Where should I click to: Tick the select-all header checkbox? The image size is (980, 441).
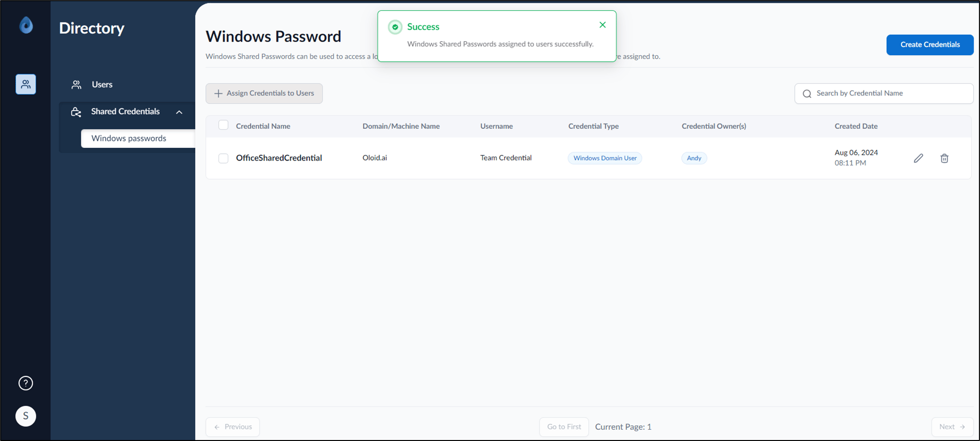pyautogui.click(x=223, y=125)
